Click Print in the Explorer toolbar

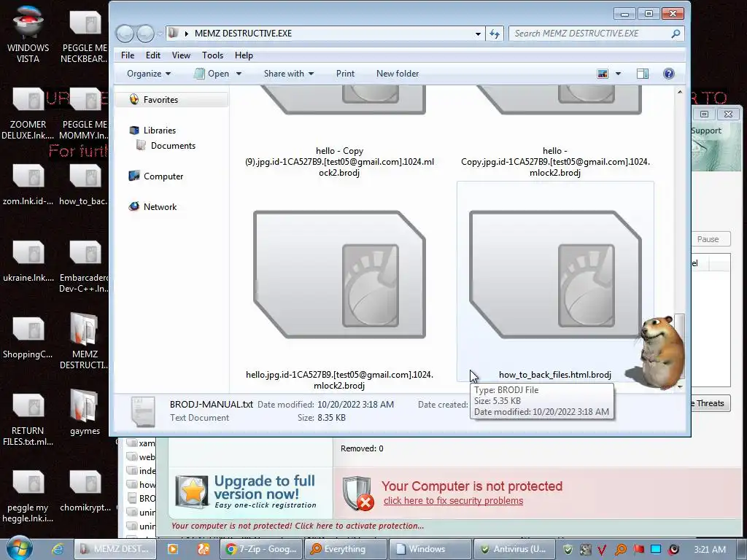345,74
